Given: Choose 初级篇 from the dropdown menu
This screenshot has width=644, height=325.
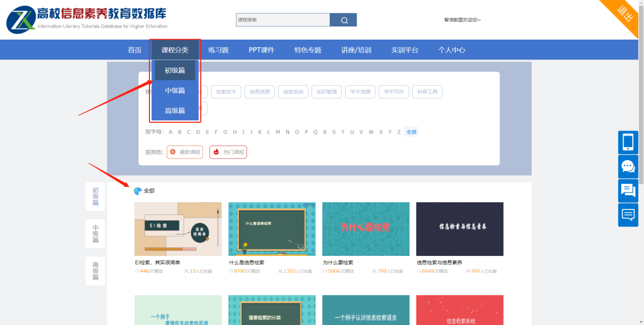Looking at the screenshot, I should [x=175, y=71].
